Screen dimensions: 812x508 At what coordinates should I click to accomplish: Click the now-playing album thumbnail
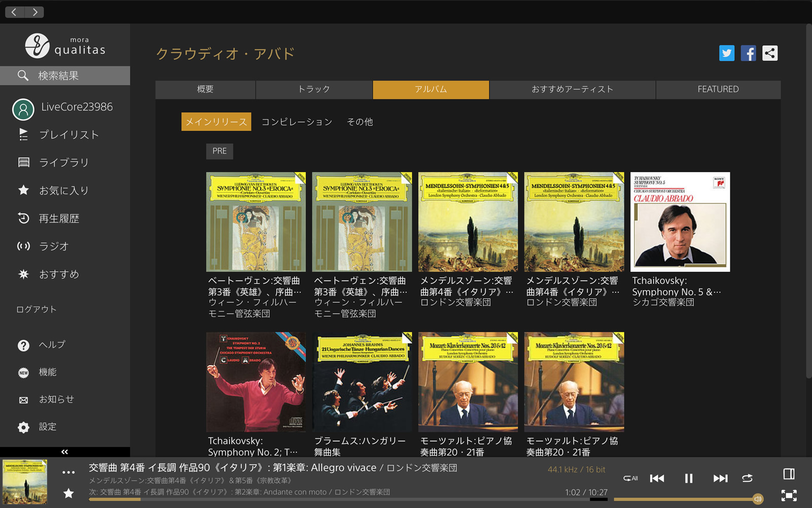(25, 482)
